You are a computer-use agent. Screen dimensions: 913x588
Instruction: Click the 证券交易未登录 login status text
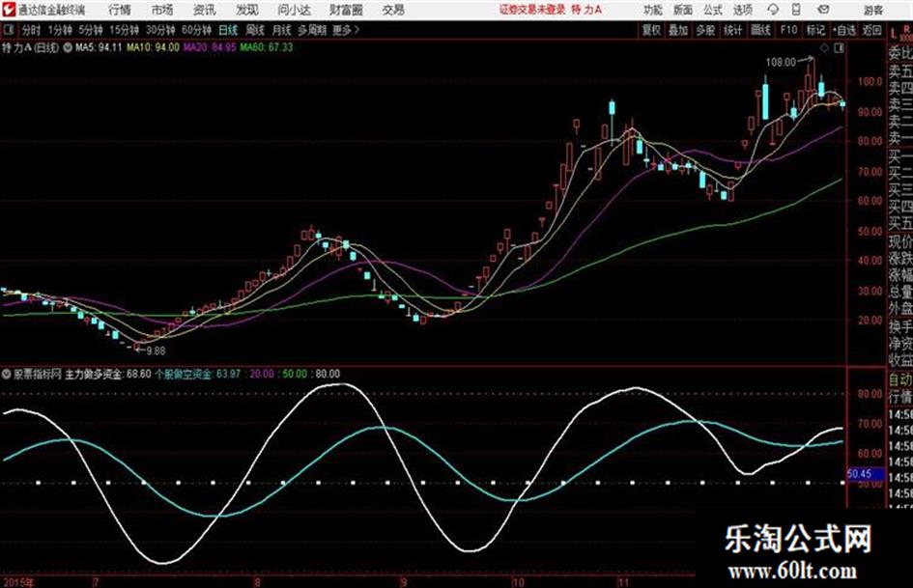(532, 10)
